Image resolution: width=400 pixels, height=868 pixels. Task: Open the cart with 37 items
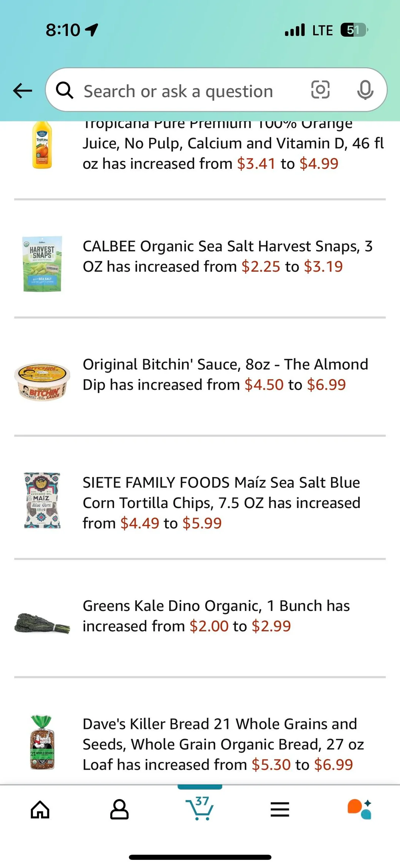coord(200,808)
